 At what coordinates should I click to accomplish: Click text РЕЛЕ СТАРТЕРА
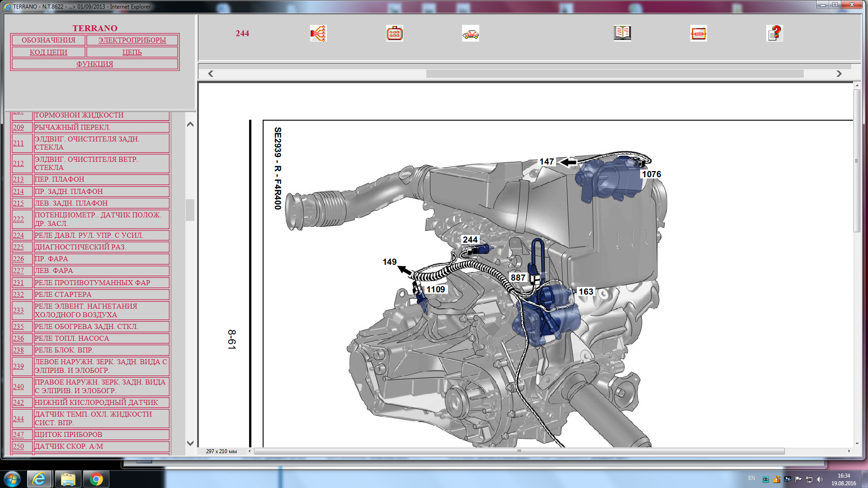tap(63, 295)
